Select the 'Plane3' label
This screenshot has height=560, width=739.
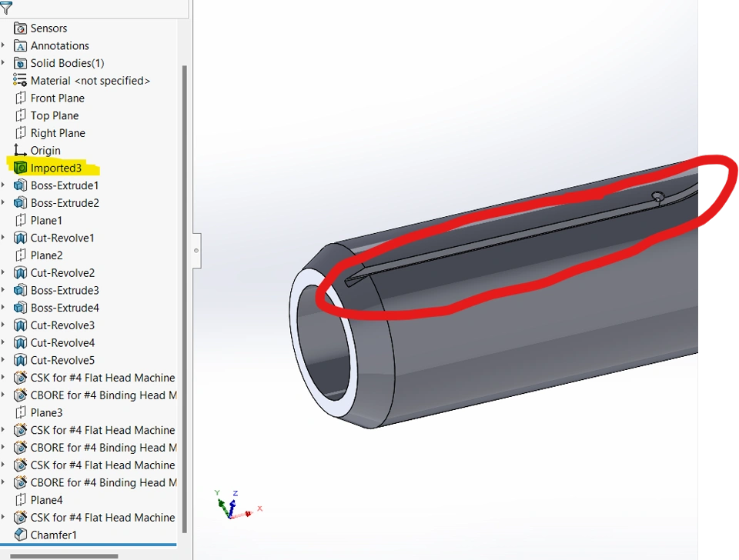point(46,412)
